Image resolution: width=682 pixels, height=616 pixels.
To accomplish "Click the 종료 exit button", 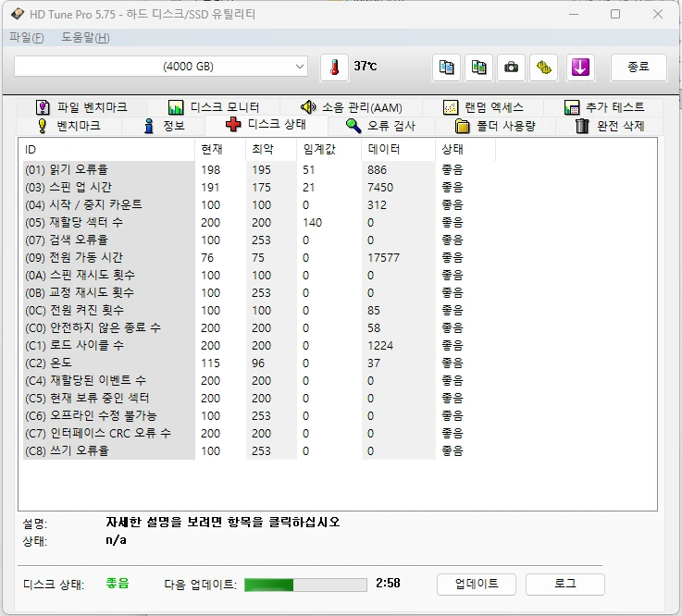I will click(639, 67).
